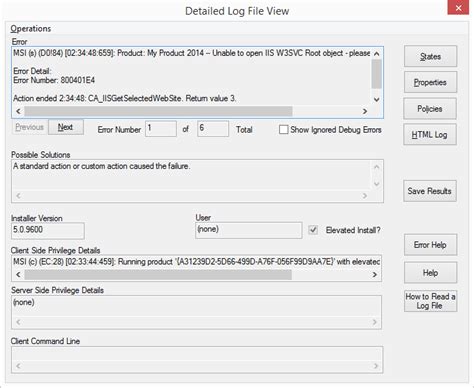This screenshot has height=388, width=474.
Task: Click Possible Solutions scroll left arrow
Action: coord(19,196)
